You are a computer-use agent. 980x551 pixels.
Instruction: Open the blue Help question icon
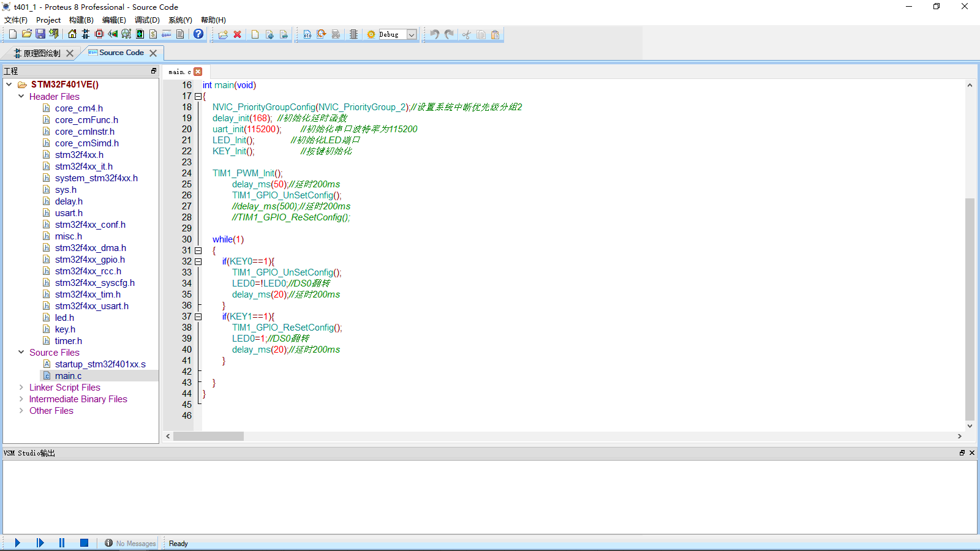[198, 34]
